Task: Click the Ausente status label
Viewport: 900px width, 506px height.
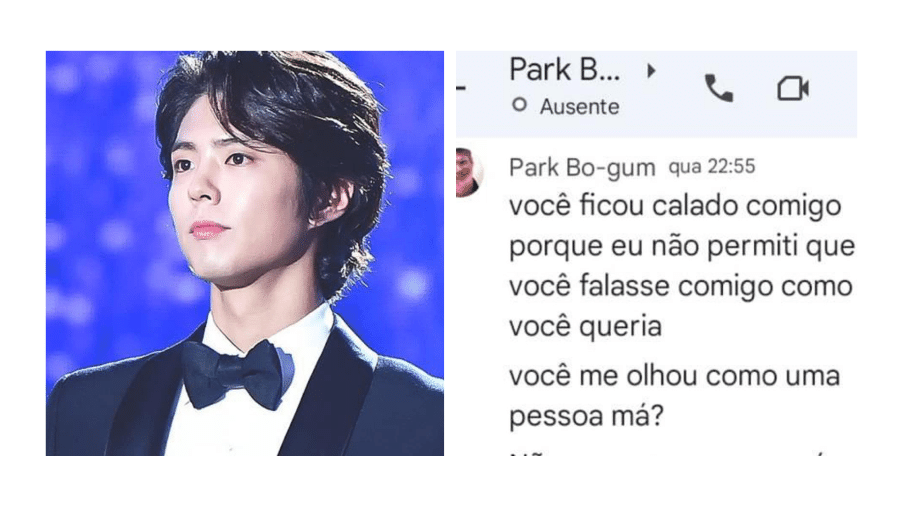Action: (x=579, y=107)
